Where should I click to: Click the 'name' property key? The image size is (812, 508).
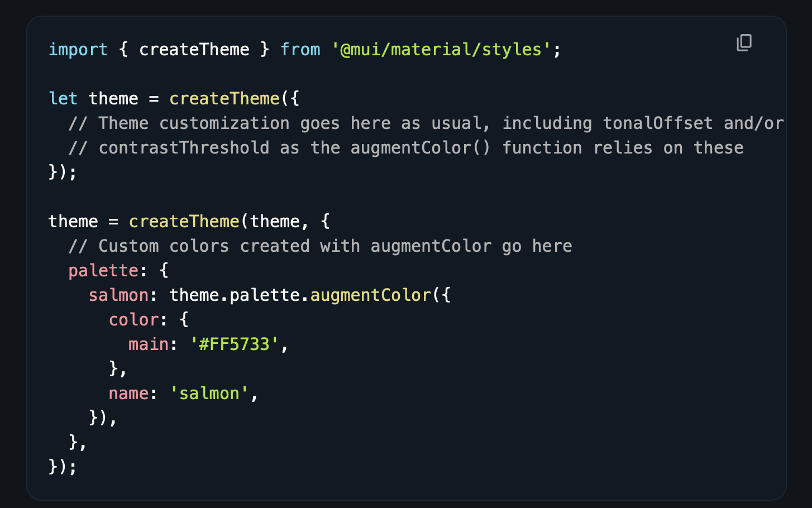128,394
